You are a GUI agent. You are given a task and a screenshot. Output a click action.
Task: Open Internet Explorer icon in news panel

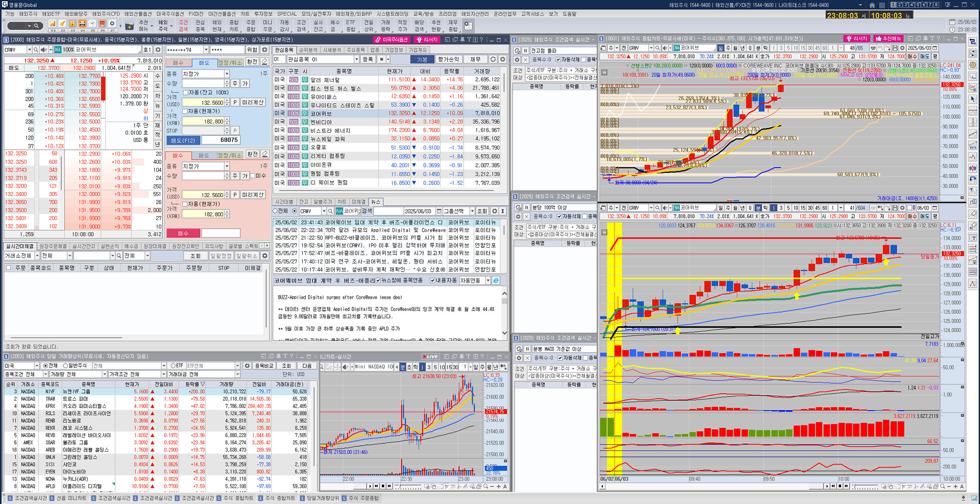point(496,280)
